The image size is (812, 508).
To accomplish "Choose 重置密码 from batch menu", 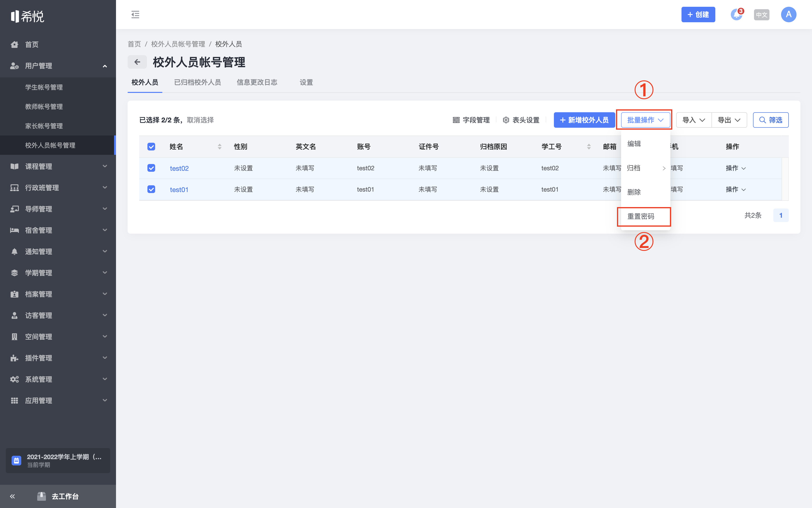I will tap(645, 216).
